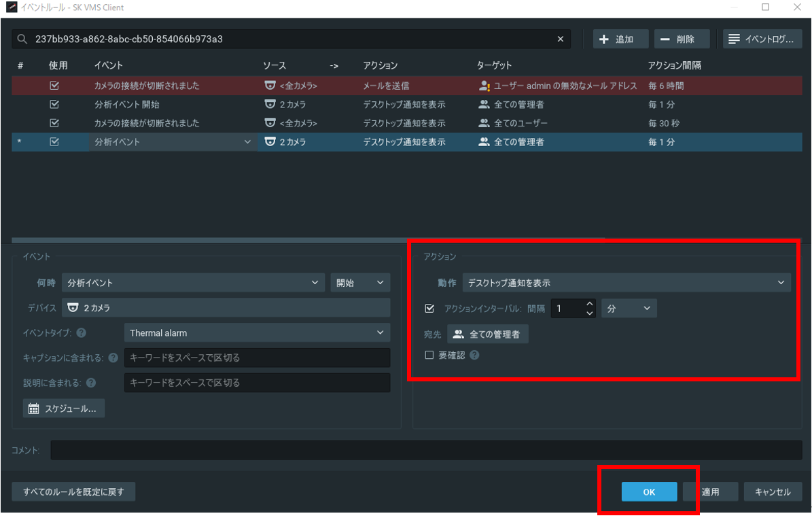
Task: Click the help icon next to キャプションに含まれる
Action: click(113, 358)
